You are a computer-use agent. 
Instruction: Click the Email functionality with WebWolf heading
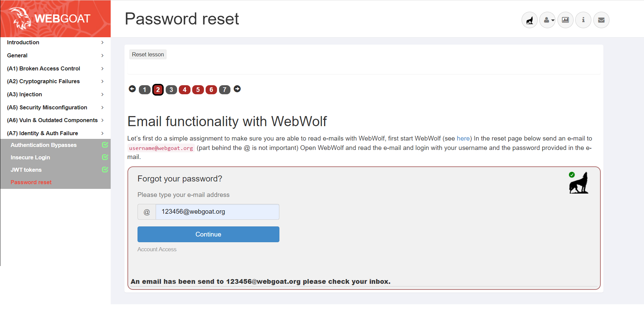[x=227, y=121]
